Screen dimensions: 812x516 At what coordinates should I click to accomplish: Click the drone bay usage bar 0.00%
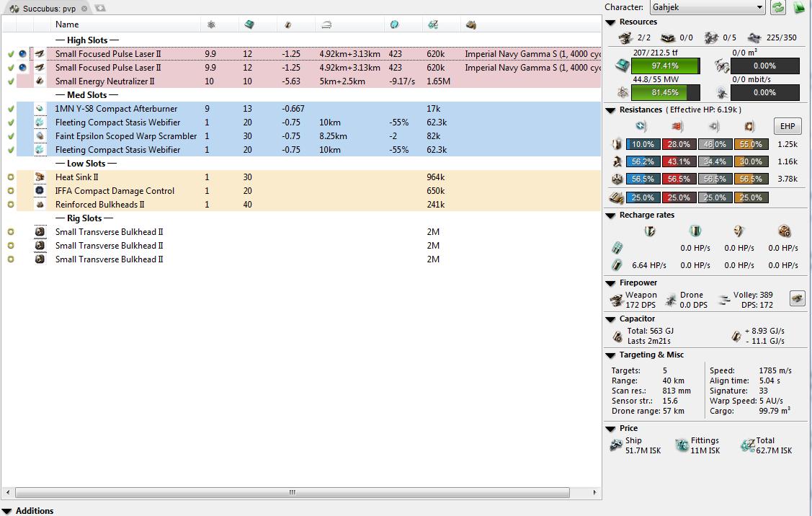coord(765,66)
